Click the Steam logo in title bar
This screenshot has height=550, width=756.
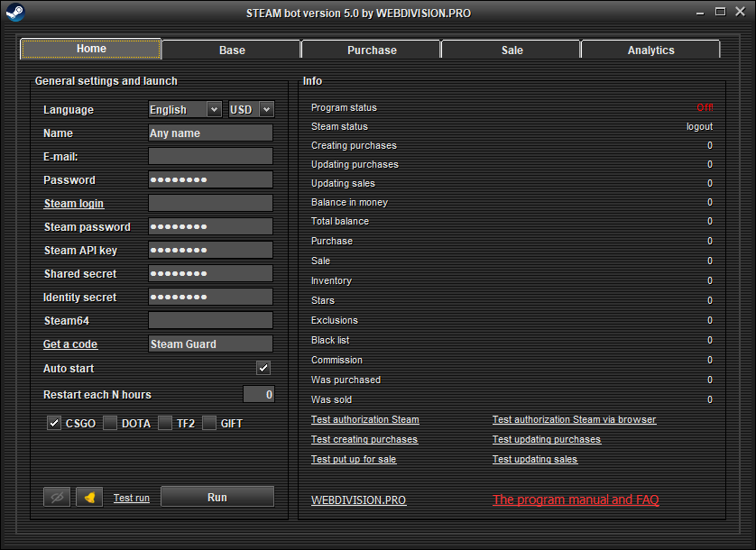click(x=14, y=13)
